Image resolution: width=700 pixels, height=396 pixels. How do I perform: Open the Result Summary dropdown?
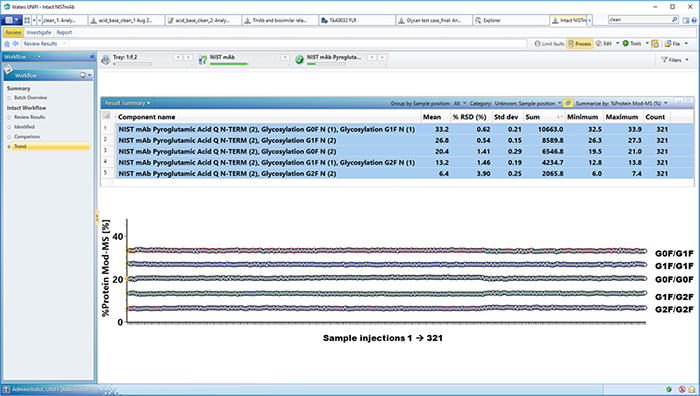127,103
